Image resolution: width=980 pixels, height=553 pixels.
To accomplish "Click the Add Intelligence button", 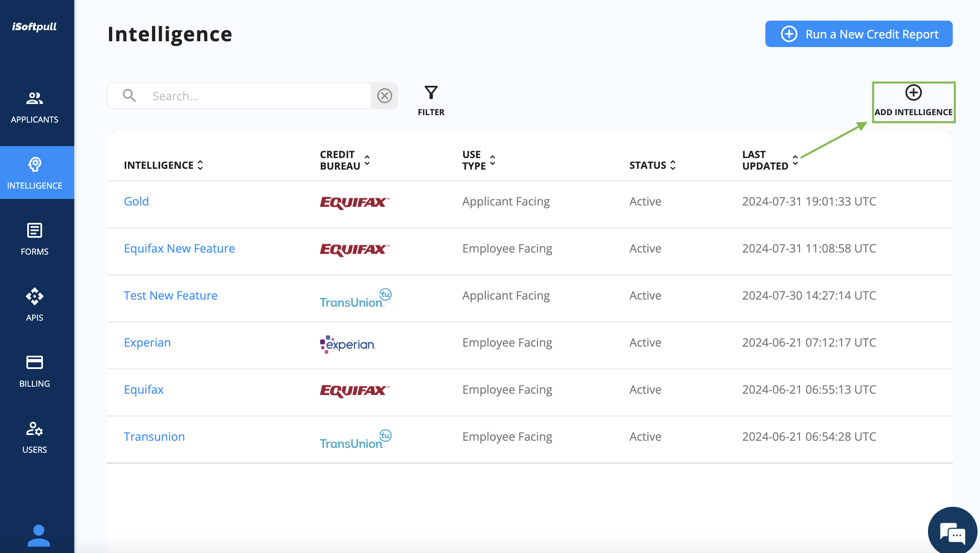I will [913, 102].
